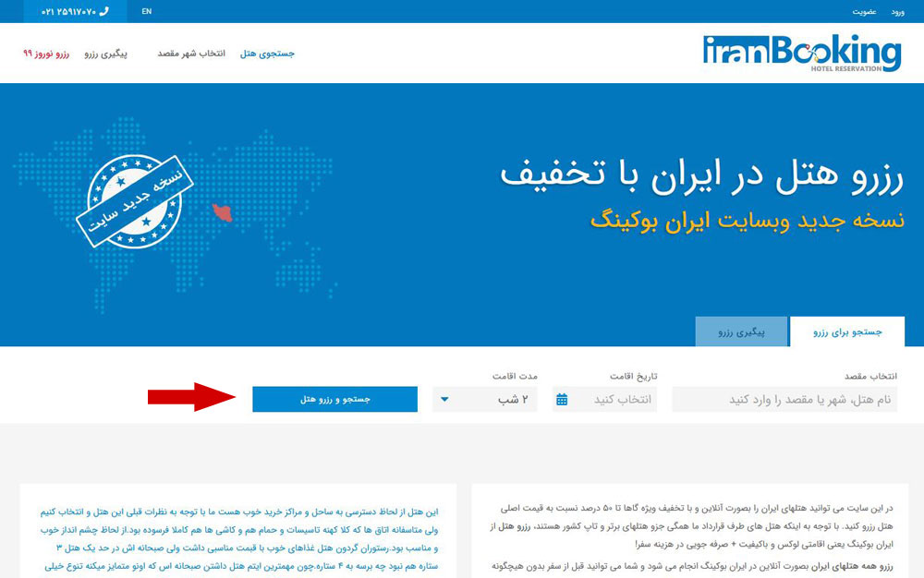924x578 pixels.
Task: Click the نسخه جدید سایت stamp badge
Action: pyautogui.click(x=135, y=201)
